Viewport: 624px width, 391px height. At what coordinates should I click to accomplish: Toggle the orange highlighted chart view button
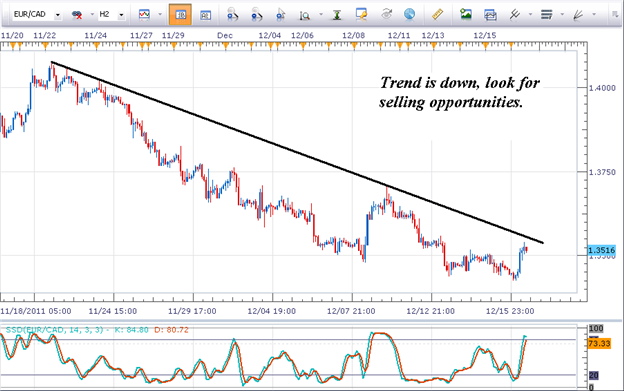[180, 15]
